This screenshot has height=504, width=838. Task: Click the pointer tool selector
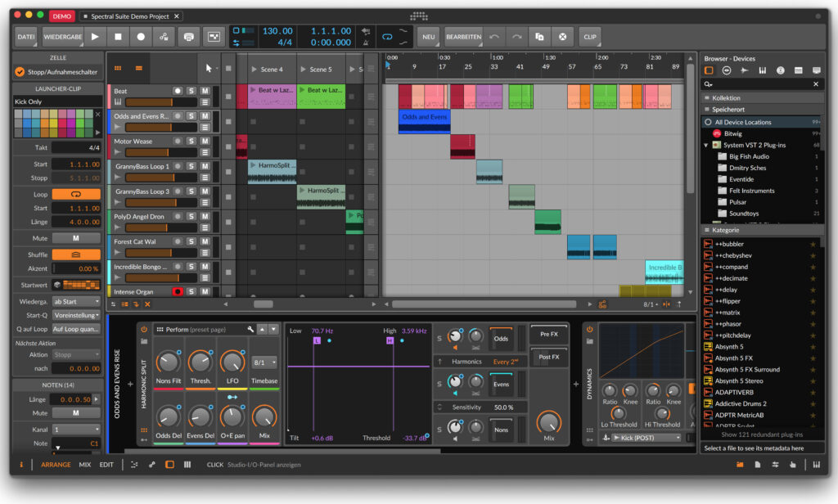pos(209,69)
